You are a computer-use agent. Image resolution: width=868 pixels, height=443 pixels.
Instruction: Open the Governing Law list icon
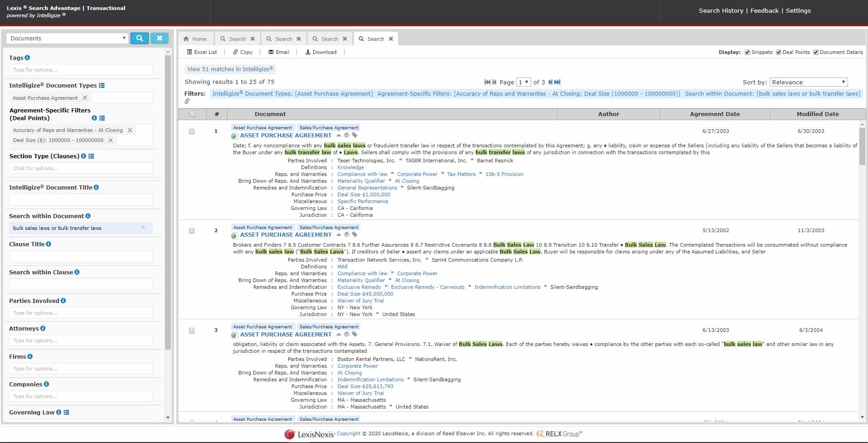[x=67, y=413]
